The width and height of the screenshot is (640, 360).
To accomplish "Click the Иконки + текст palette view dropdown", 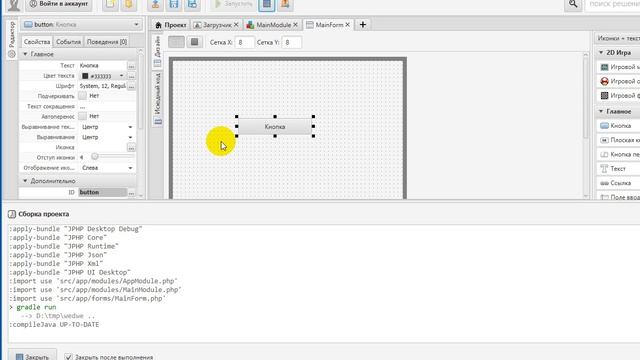I will [x=617, y=38].
